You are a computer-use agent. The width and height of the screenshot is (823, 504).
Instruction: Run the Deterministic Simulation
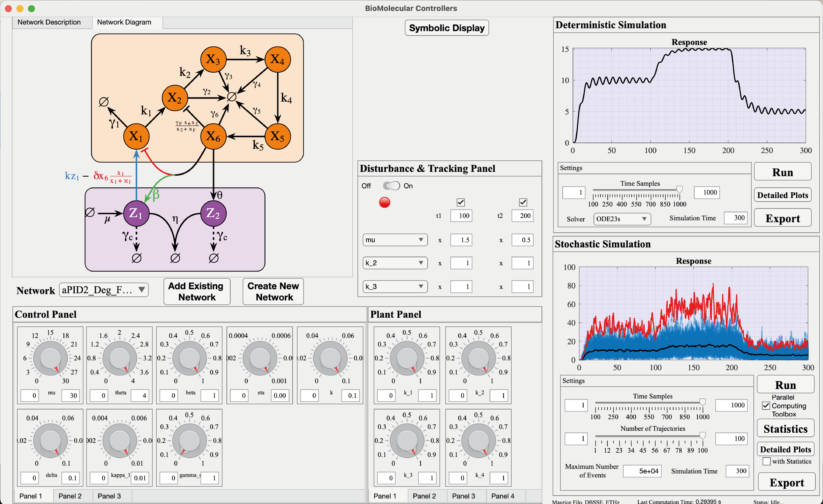point(783,172)
